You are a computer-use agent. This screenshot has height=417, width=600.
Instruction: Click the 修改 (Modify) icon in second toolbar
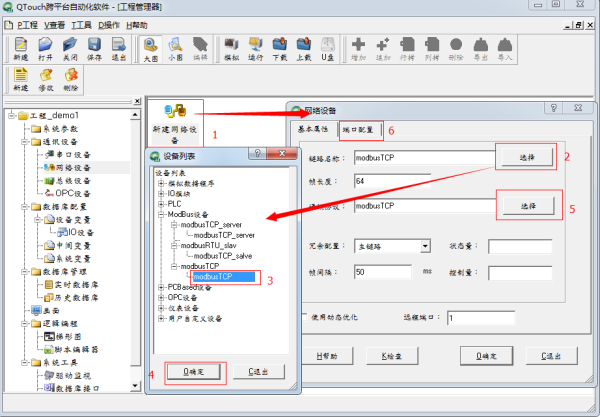(x=46, y=82)
